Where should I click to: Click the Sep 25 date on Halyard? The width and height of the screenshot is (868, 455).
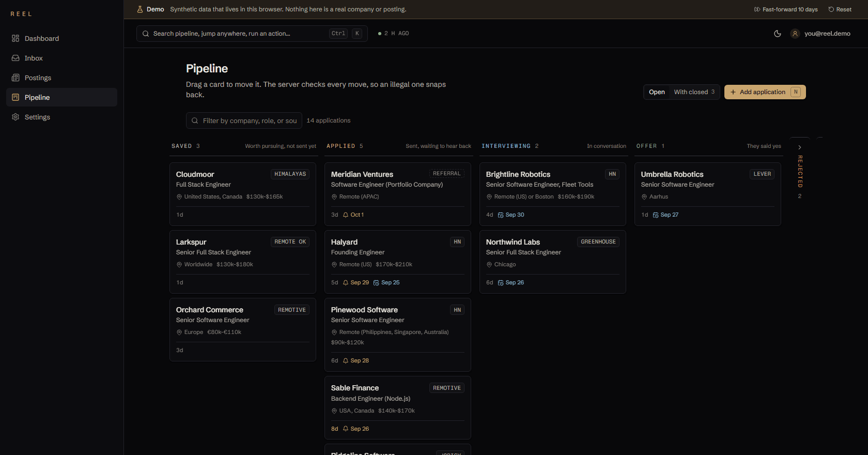(x=386, y=282)
